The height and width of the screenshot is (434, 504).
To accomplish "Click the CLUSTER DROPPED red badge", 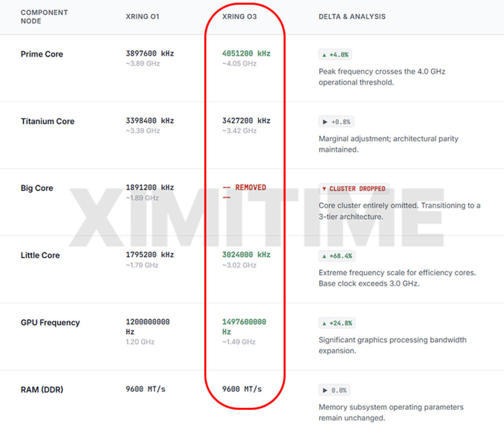I will tap(354, 189).
